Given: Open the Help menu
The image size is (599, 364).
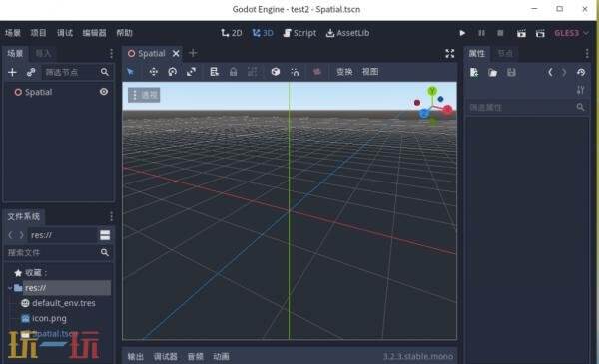Looking at the screenshot, I should [x=124, y=33].
